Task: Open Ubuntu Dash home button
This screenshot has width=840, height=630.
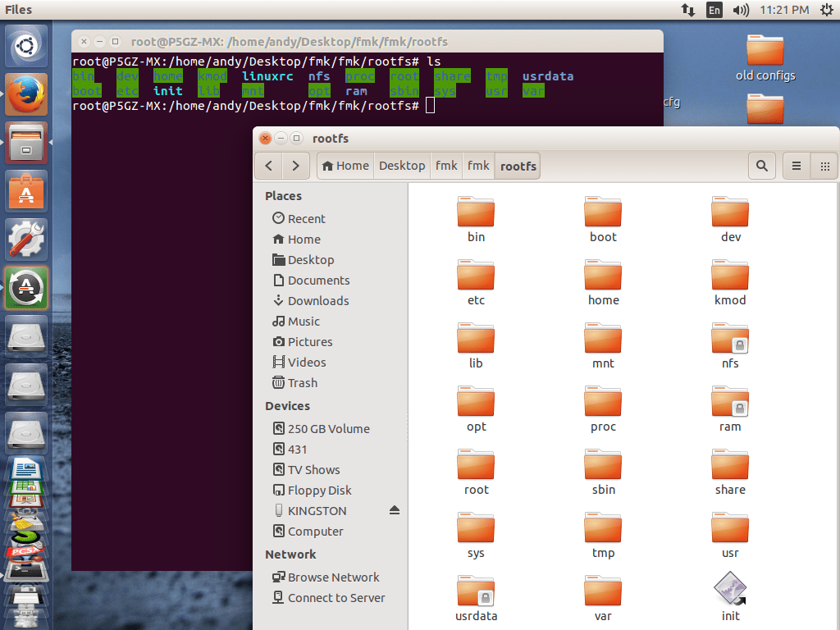Action: (25, 47)
